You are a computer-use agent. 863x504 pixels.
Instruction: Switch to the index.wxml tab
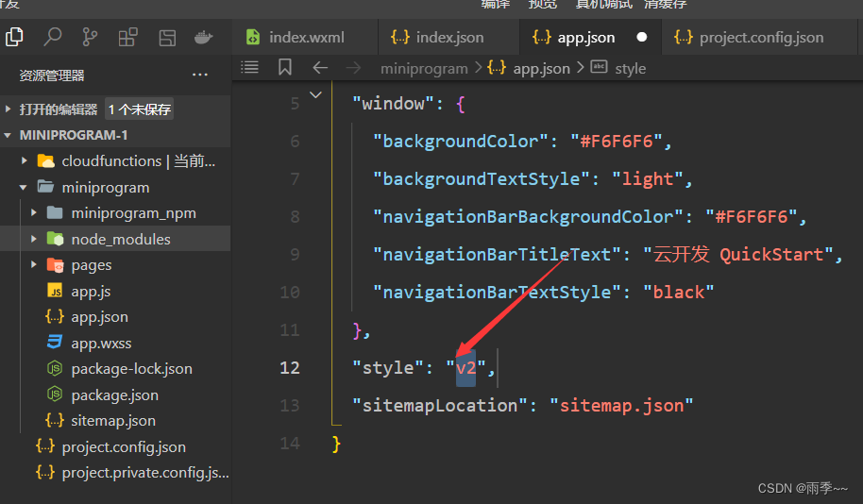[306, 38]
